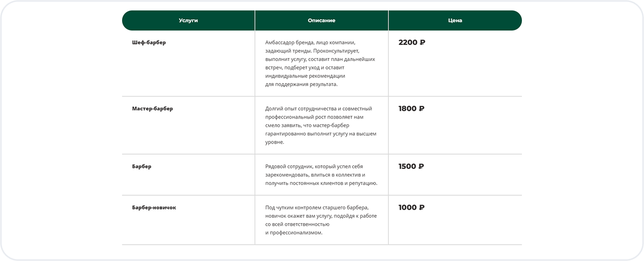The image size is (644, 261).
Task: Click the ruble symbol after 1800
Action: click(x=422, y=109)
